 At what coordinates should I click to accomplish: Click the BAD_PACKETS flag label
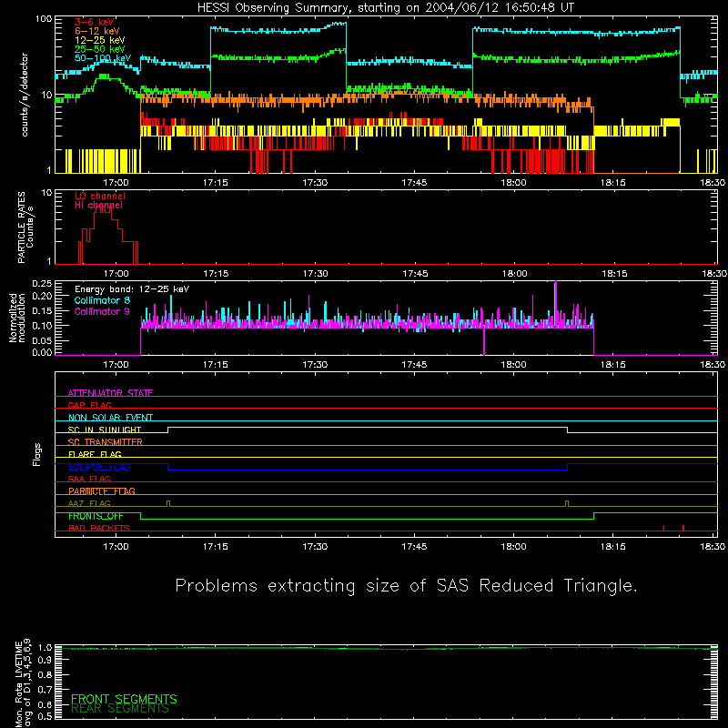click(98, 528)
